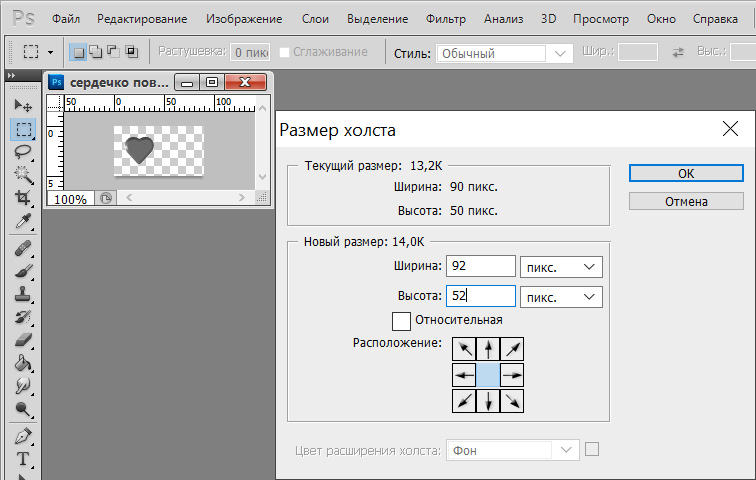Toggle the Сглаживание checkbox
Screen dimensions: 756x480
(x=284, y=52)
